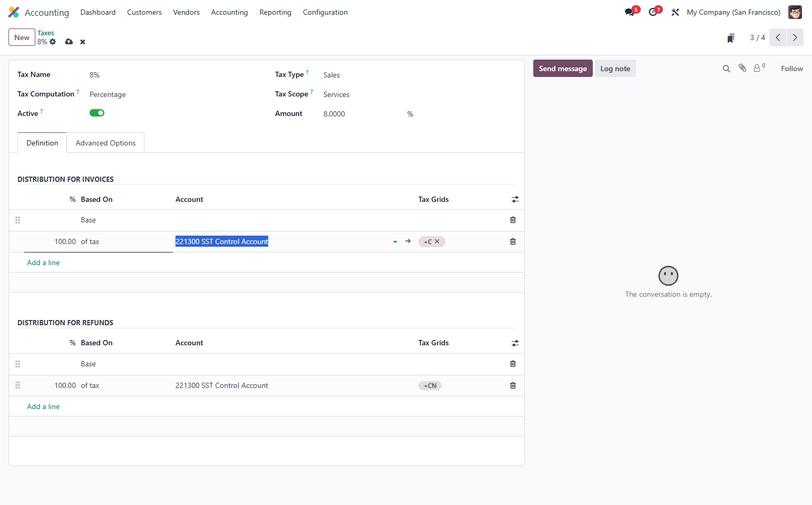
Task: Click invoice 'of tax' based-on cell
Action: pyautogui.click(x=90, y=241)
